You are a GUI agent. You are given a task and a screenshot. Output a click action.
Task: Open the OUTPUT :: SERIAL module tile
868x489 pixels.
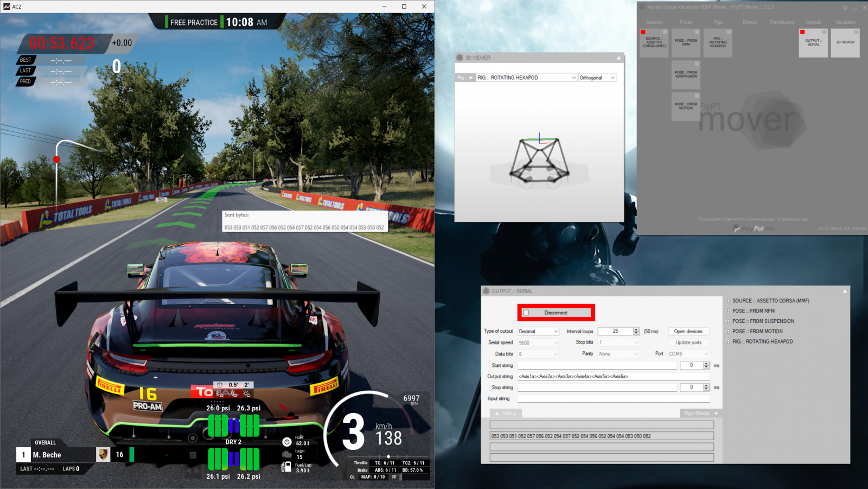pos(813,43)
